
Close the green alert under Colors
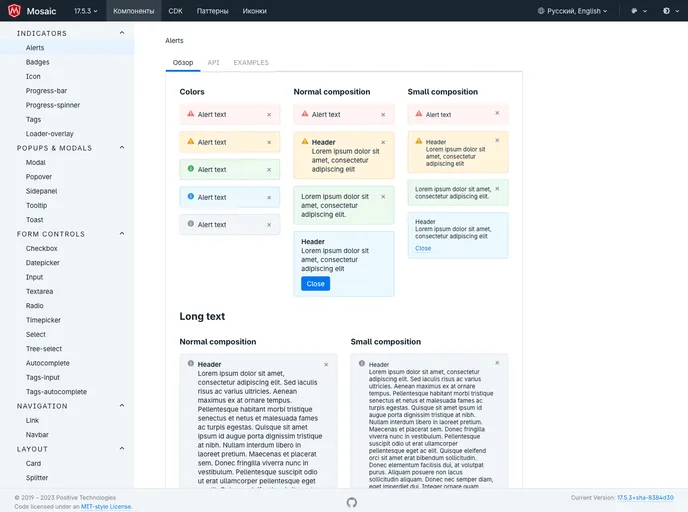click(269, 170)
